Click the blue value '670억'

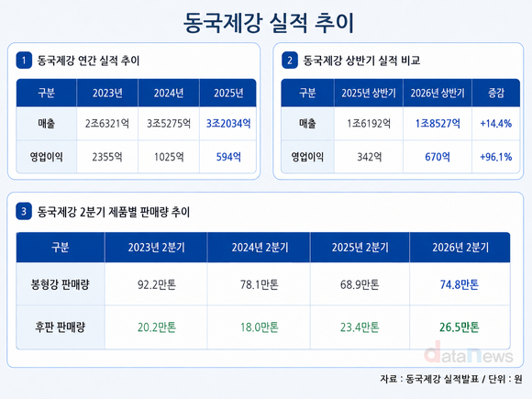coord(438,157)
